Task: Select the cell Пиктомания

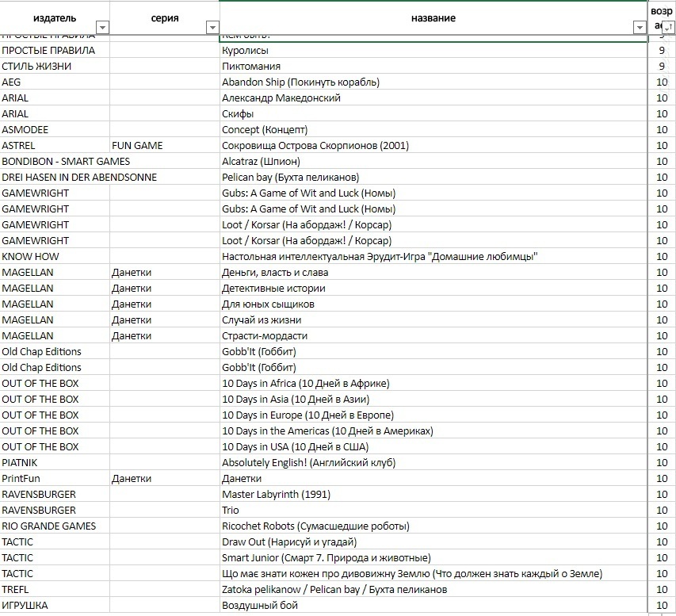Action: point(433,67)
